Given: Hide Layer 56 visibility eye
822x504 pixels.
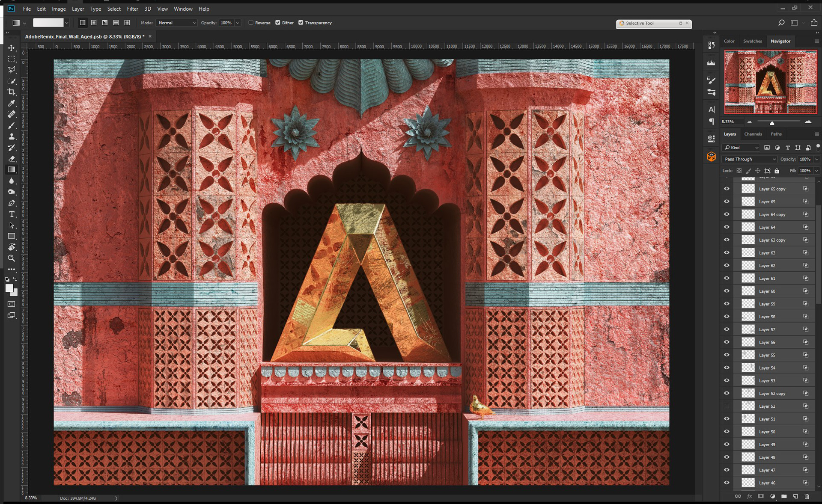Looking at the screenshot, I should pos(727,342).
